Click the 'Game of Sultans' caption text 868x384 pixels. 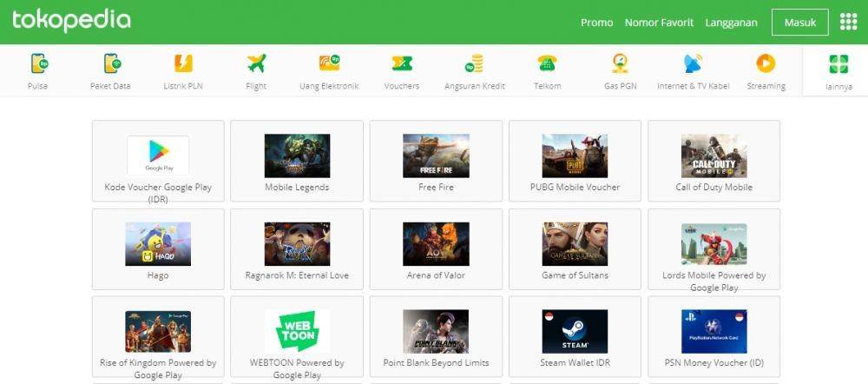[x=575, y=275]
